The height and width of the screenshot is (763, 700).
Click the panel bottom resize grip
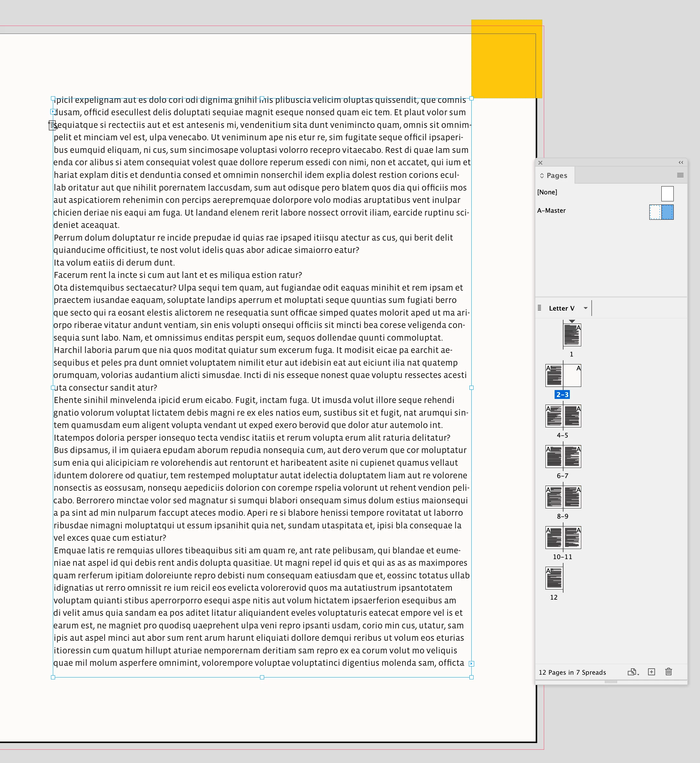[x=611, y=682]
